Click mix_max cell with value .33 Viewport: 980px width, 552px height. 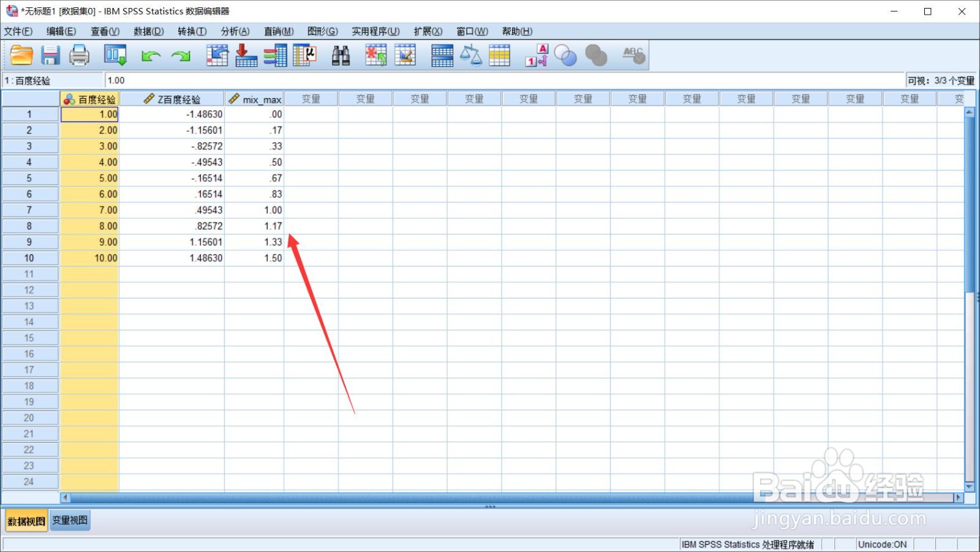point(254,146)
